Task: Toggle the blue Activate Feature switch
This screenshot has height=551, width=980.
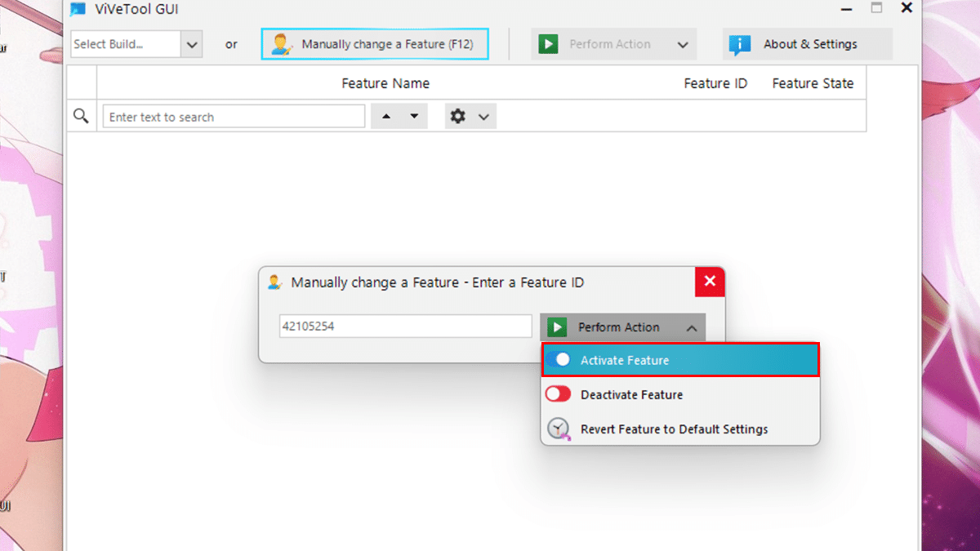Action: pos(559,360)
